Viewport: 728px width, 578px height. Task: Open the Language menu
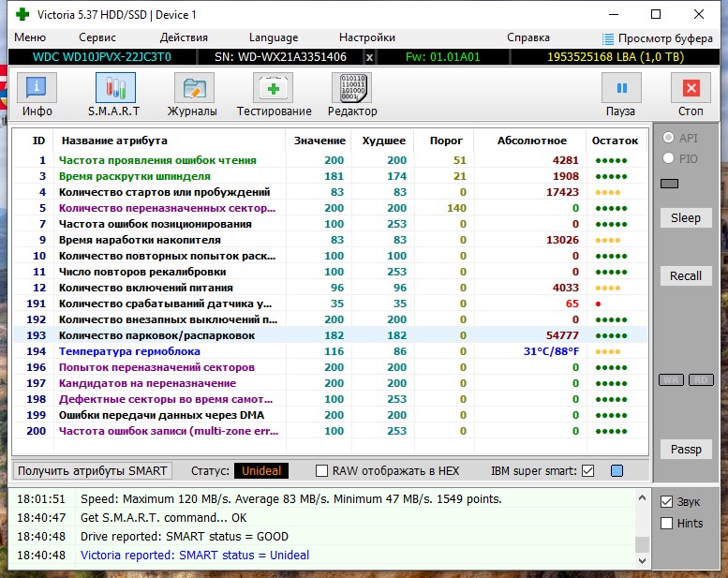274,38
